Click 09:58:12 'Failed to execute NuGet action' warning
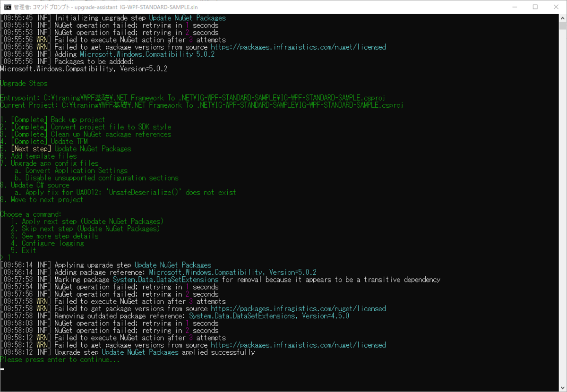Image resolution: width=567 pixels, height=392 pixels. [113, 338]
